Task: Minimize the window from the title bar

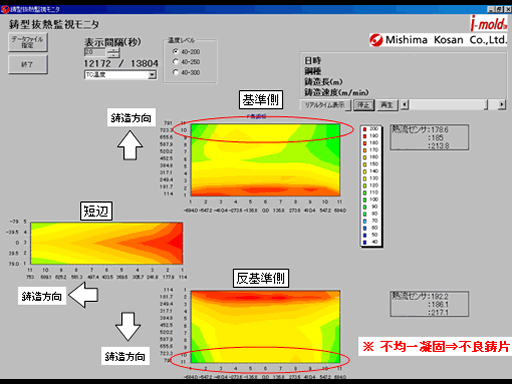Action: (x=491, y=9)
